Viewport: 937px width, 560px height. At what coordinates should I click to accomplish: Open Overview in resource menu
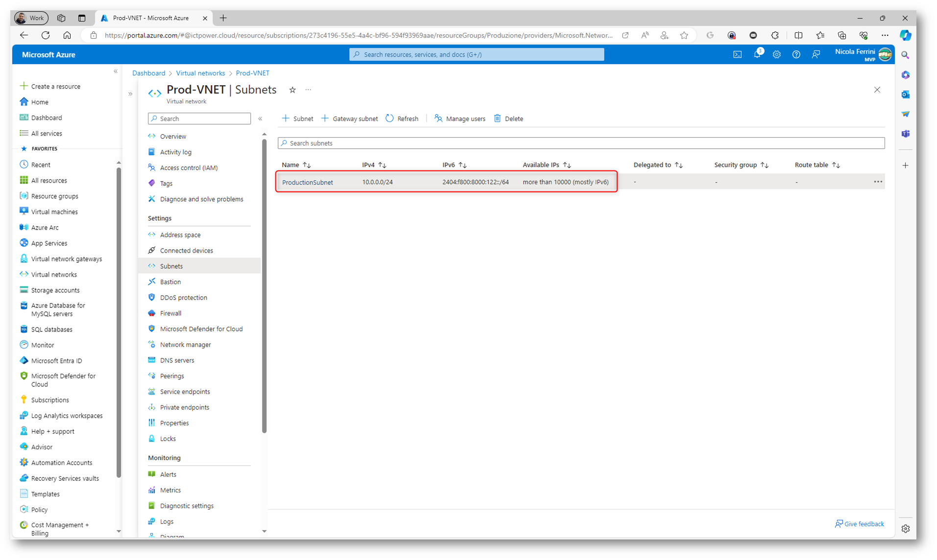(x=173, y=136)
